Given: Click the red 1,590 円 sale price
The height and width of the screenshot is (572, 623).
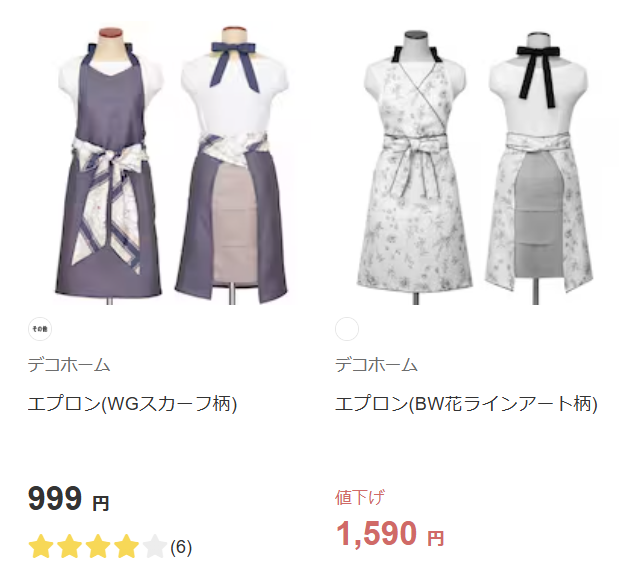Looking at the screenshot, I should 390,534.
